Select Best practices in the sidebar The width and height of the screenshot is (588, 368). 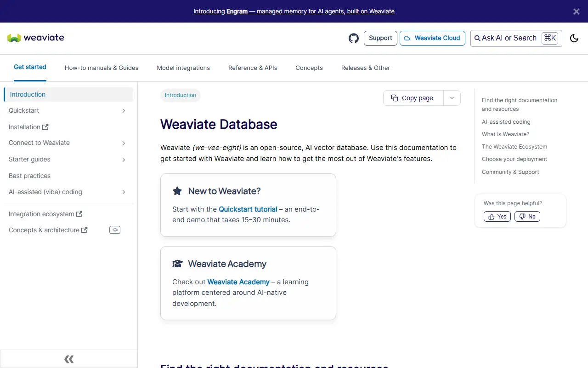tap(29, 176)
